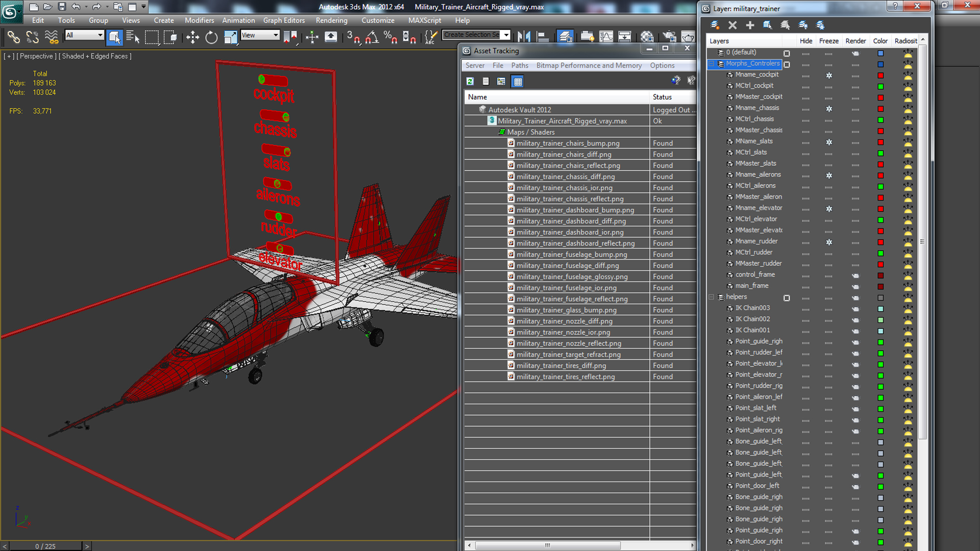Viewport: 980px width, 551px height.
Task: Open Select by Name tool
Action: pyautogui.click(x=133, y=37)
